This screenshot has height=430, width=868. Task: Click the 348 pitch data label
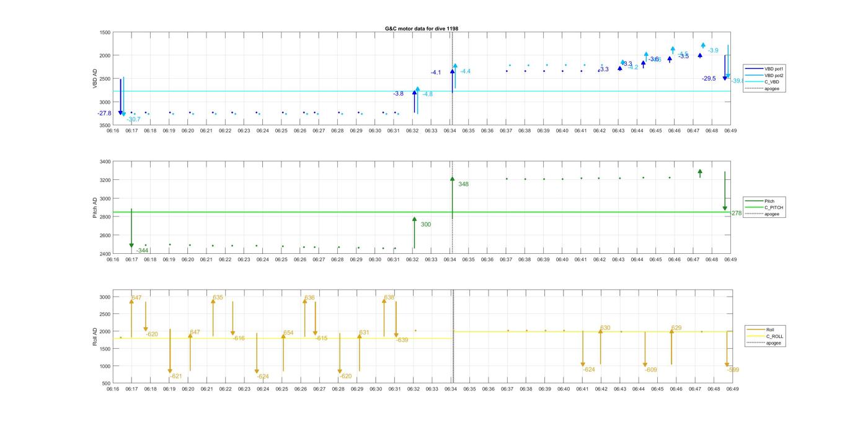463,184
